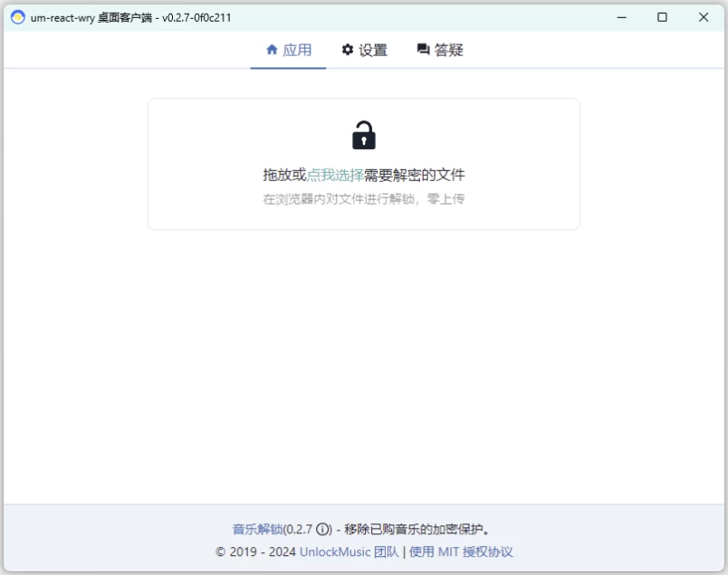This screenshot has height=575, width=728.
Task: Minimize the um-react-wry window
Action: (621, 17)
